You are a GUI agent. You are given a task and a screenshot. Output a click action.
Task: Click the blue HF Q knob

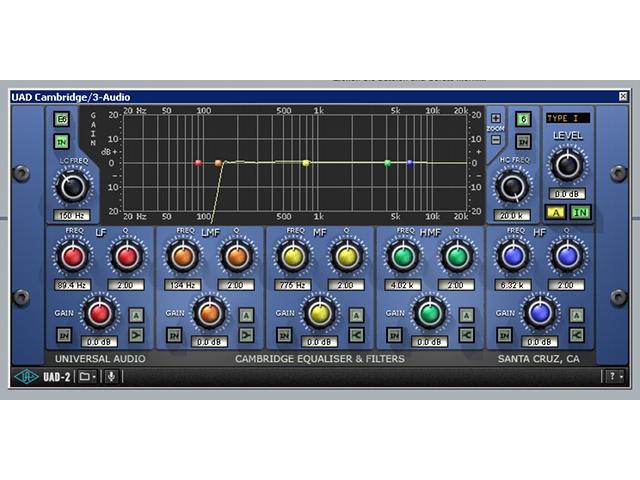click(567, 257)
